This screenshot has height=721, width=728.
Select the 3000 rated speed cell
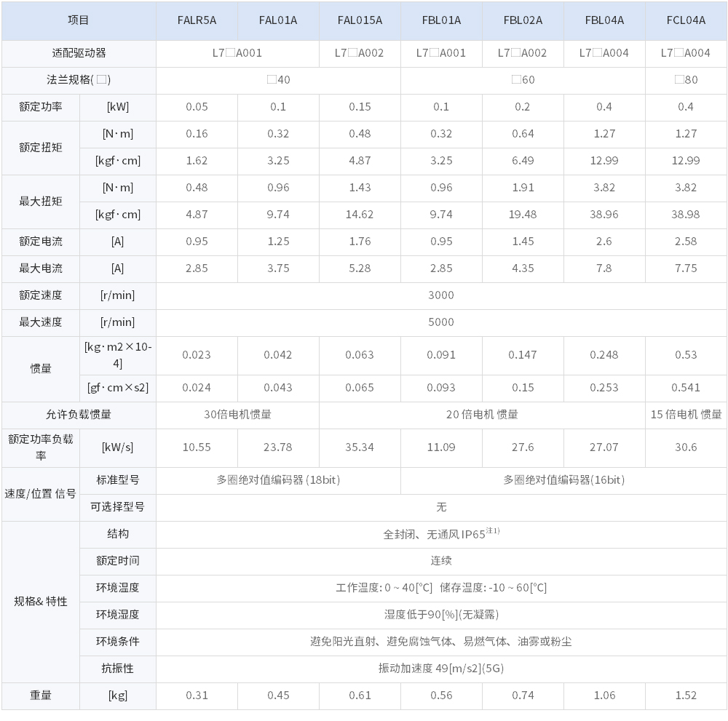point(441,295)
